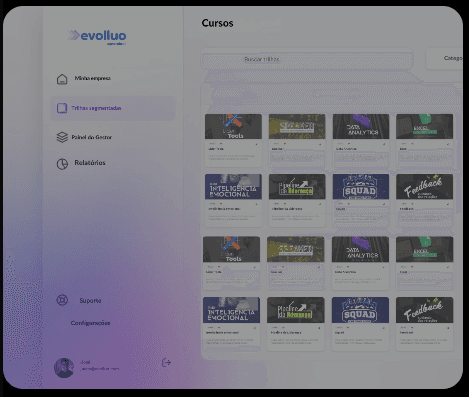Click the layers icon beside Painel do Gestor

[62, 137]
